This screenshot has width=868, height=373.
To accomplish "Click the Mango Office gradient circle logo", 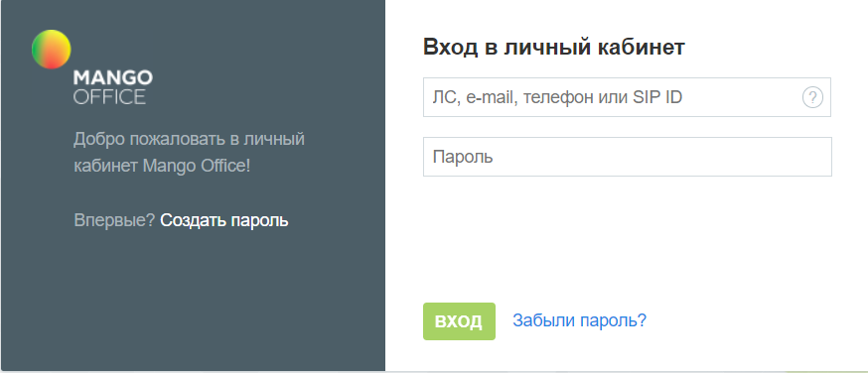I will pos(51,50).
